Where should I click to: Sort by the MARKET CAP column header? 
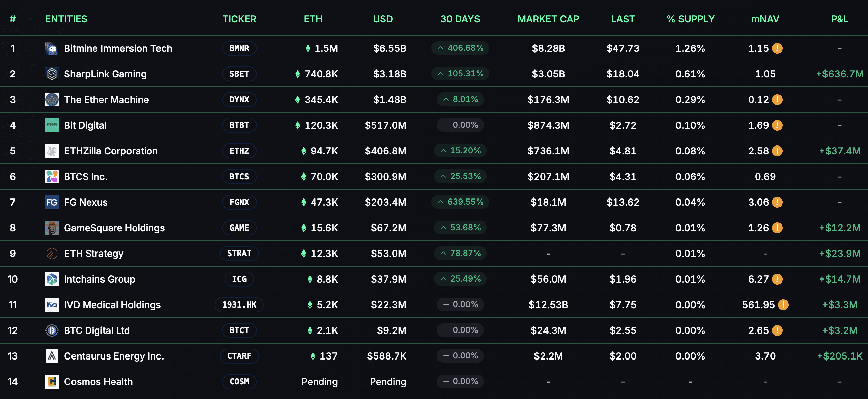(548, 19)
